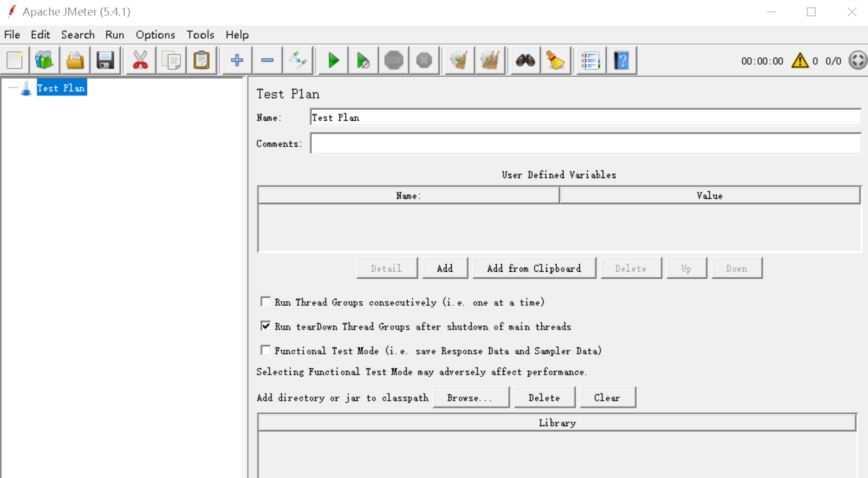Click the classpath Clear button
Screen dimensions: 868x478
tap(608, 398)
